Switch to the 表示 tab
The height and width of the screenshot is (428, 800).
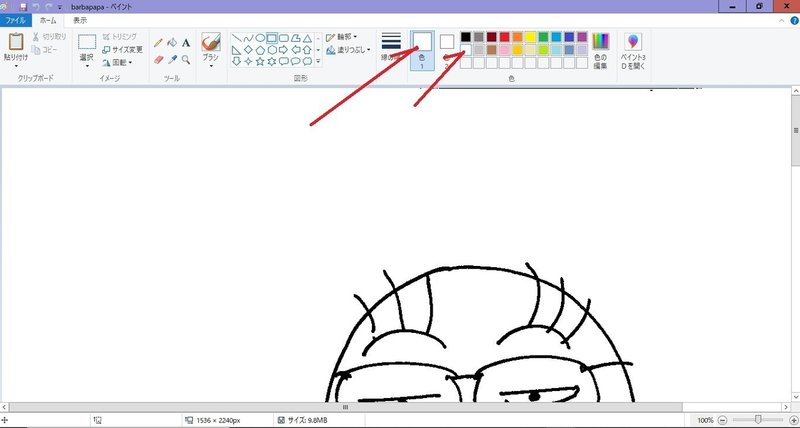[x=80, y=20]
